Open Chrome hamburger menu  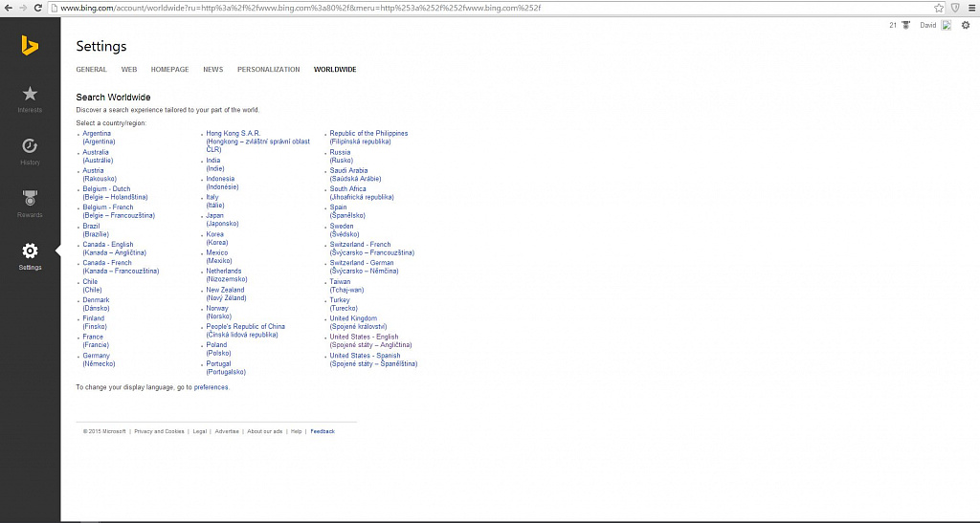pyautogui.click(x=971, y=8)
